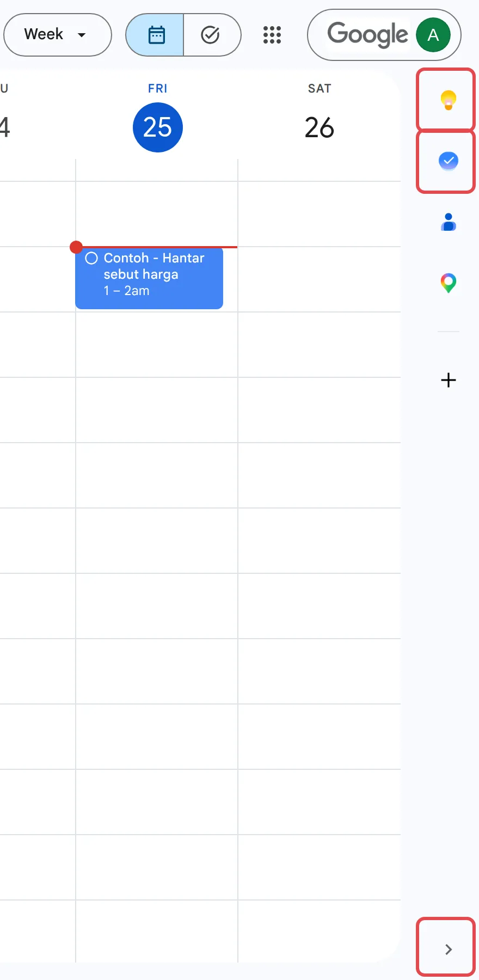
Task: Open the 'Contoh - Hantar sebut harga' event
Action: click(x=149, y=278)
